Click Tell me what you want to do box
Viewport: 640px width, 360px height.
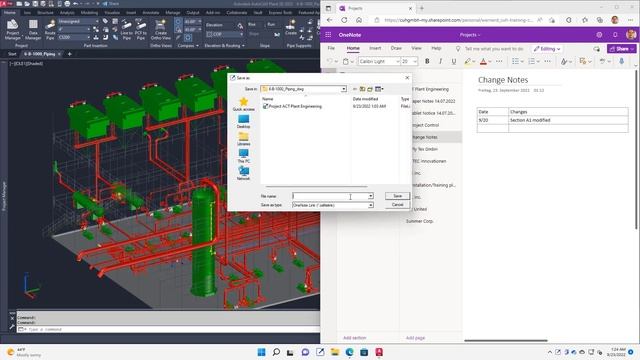493,49
